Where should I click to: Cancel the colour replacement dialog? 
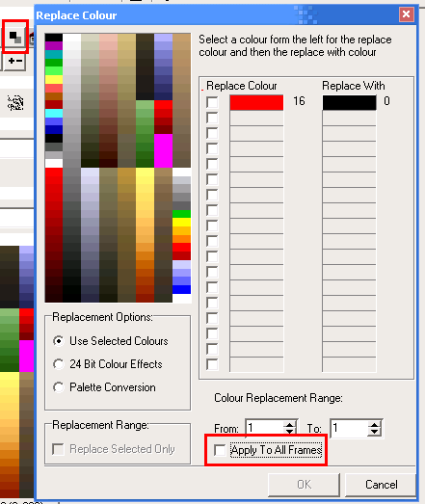coord(381,485)
